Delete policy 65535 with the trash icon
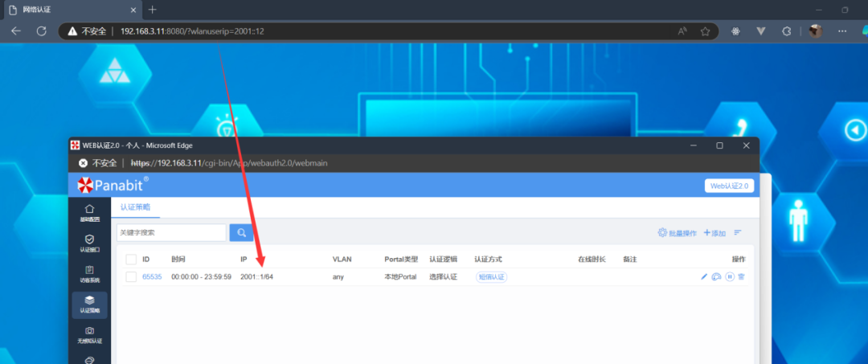 tap(741, 276)
